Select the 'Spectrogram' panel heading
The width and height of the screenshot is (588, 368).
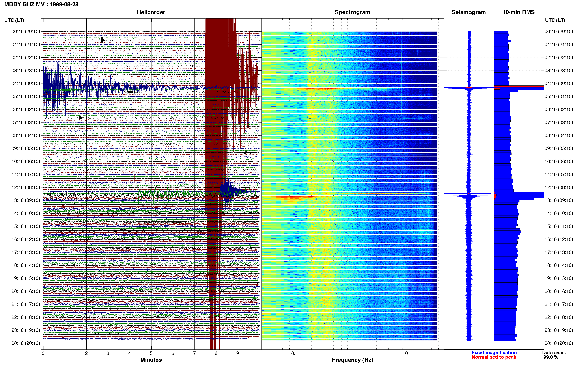coord(352,12)
